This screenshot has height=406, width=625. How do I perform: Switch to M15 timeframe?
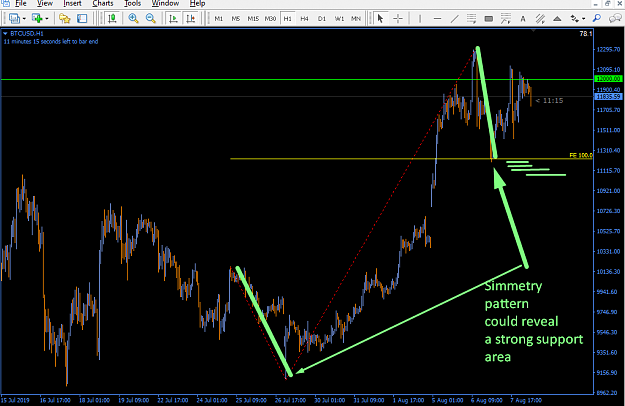[253, 19]
